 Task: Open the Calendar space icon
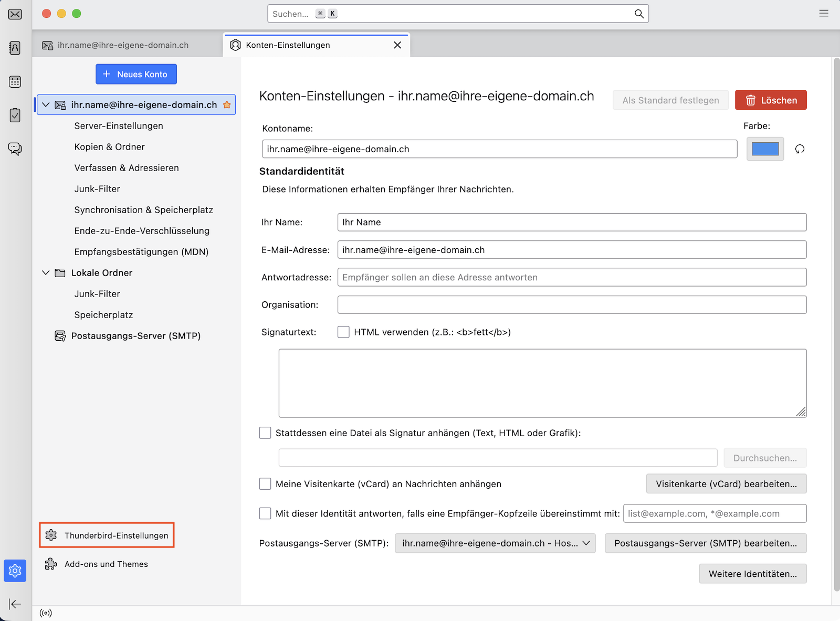tap(15, 81)
